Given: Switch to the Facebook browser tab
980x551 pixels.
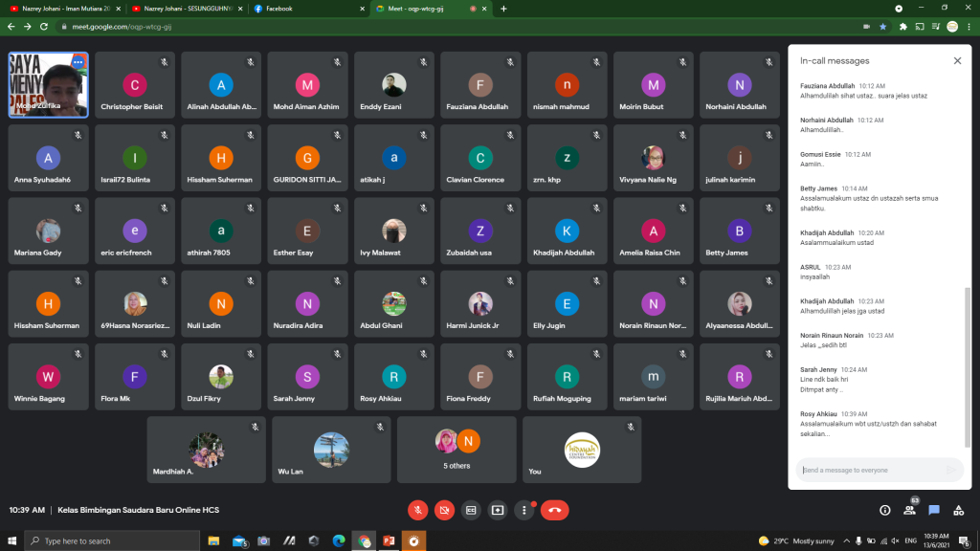Looking at the screenshot, I should pyautogui.click(x=306, y=9).
